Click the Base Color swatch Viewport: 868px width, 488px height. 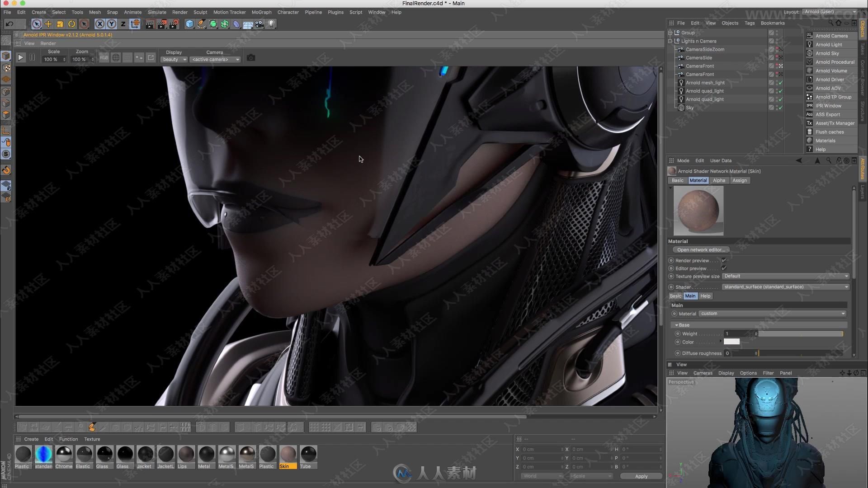[x=731, y=342]
